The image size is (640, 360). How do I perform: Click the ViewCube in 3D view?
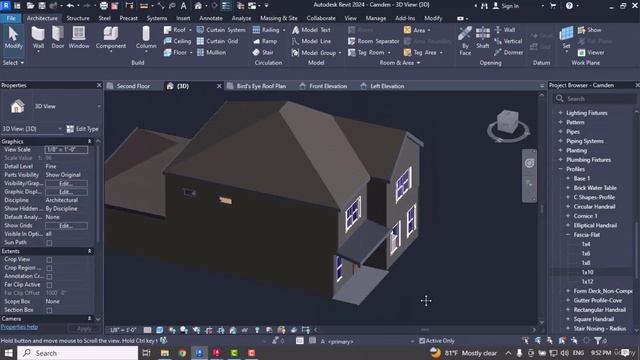click(x=508, y=121)
